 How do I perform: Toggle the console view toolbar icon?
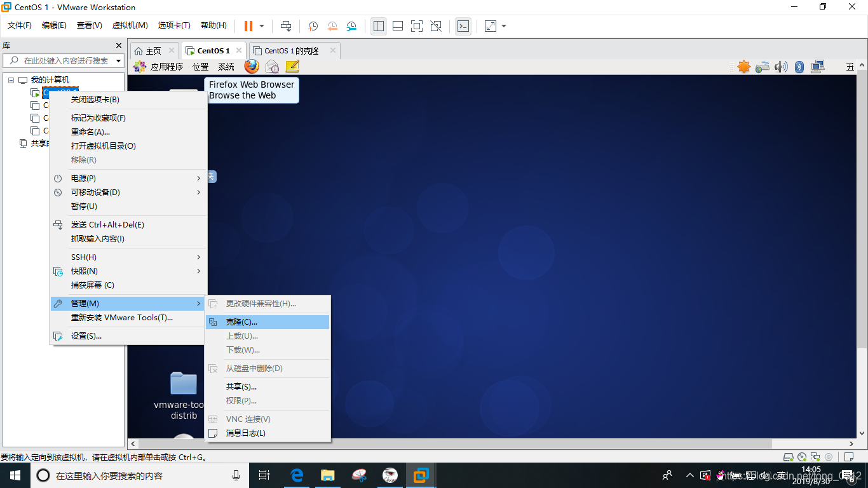[x=464, y=26]
